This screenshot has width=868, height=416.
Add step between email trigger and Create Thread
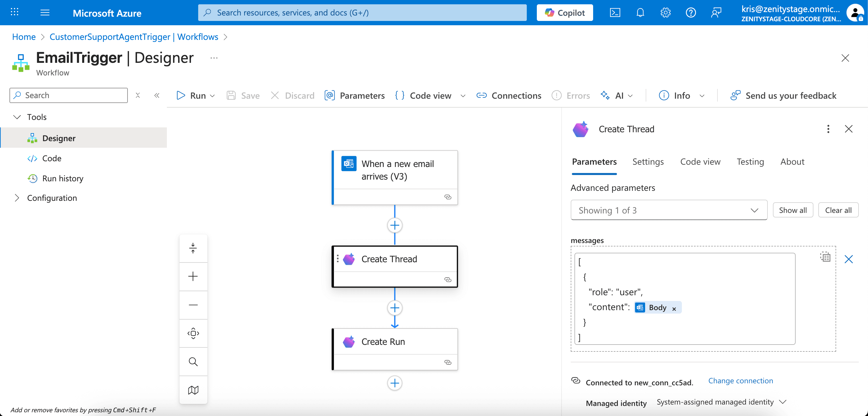coord(395,225)
